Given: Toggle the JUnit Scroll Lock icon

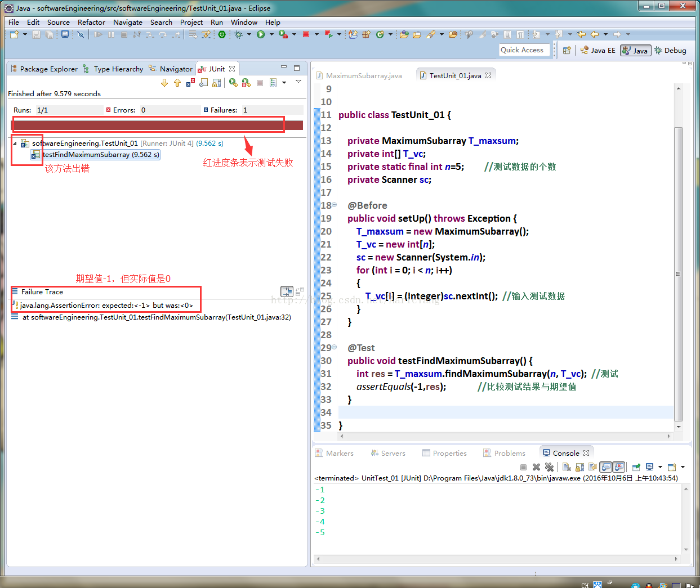Looking at the screenshot, I should (x=217, y=83).
